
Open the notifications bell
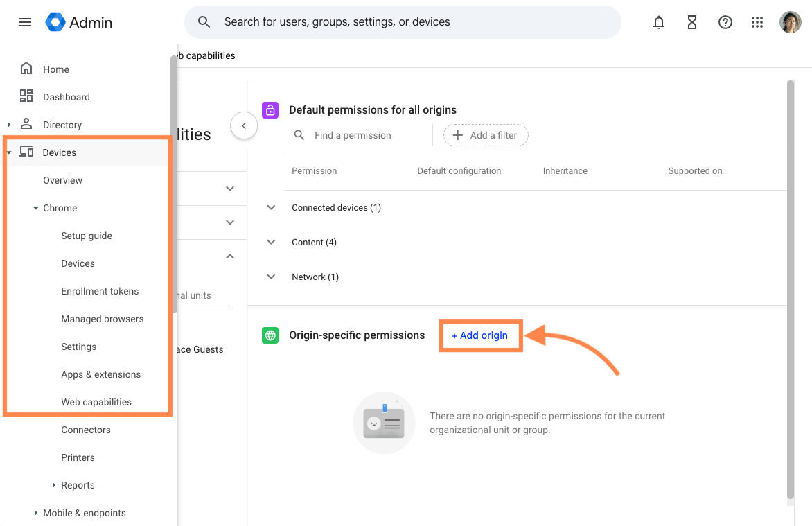pos(658,21)
